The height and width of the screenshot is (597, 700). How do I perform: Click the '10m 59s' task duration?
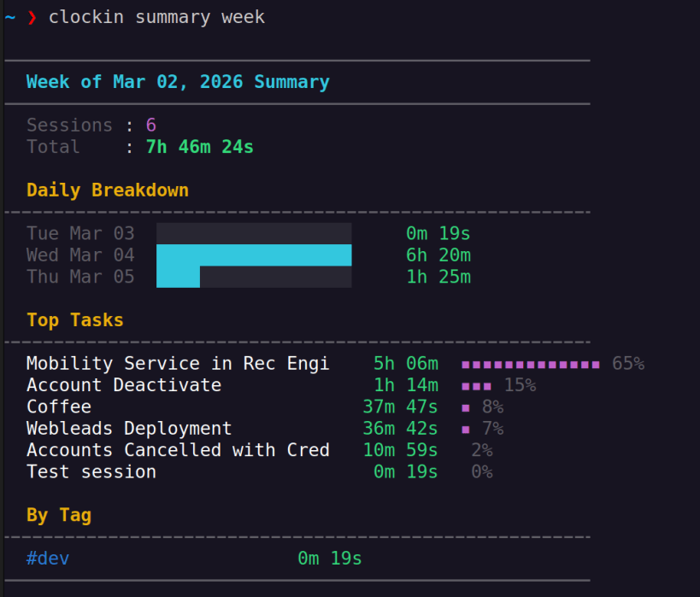tap(400, 450)
